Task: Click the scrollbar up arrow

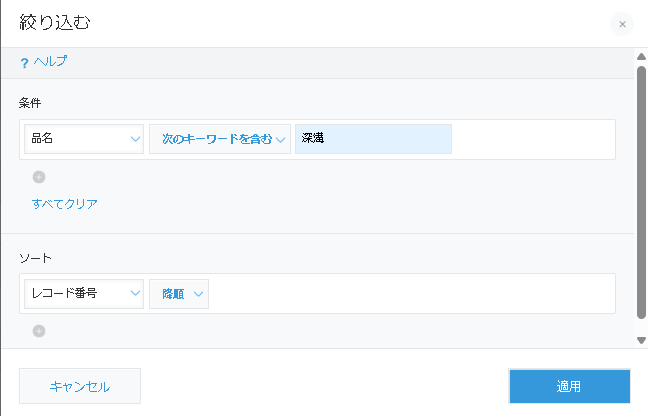Action: click(x=641, y=56)
